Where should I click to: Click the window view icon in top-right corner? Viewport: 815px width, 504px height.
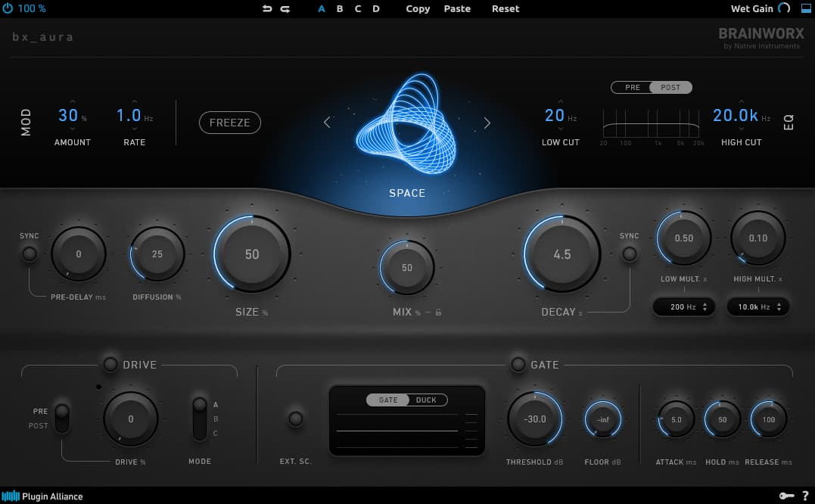(x=806, y=8)
